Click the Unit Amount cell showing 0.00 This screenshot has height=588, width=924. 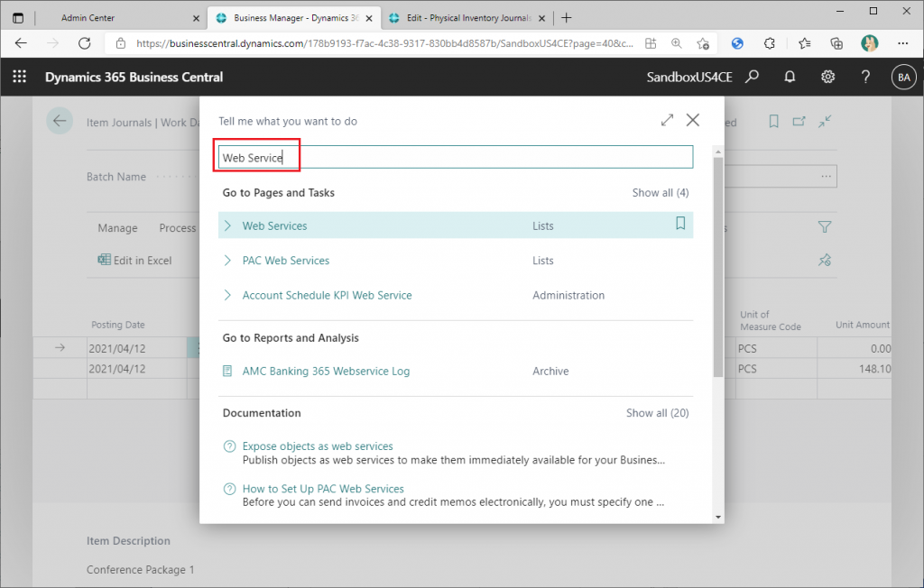tap(855, 348)
